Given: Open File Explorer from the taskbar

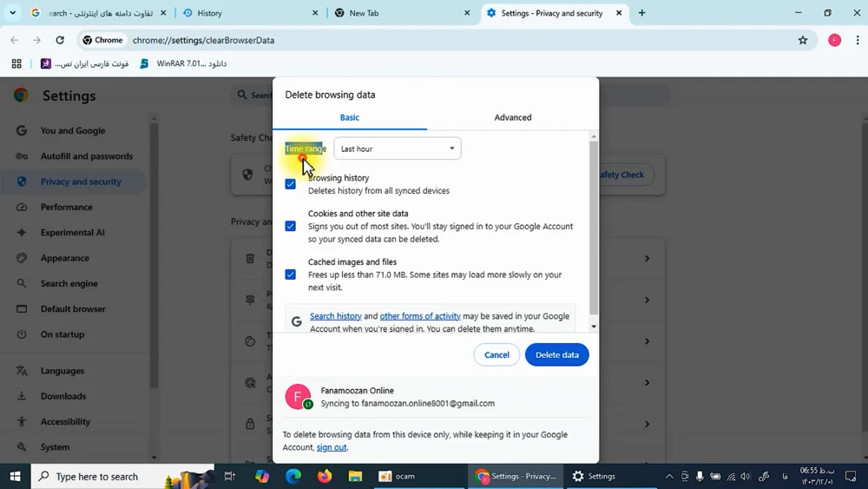Looking at the screenshot, I should pos(355,476).
